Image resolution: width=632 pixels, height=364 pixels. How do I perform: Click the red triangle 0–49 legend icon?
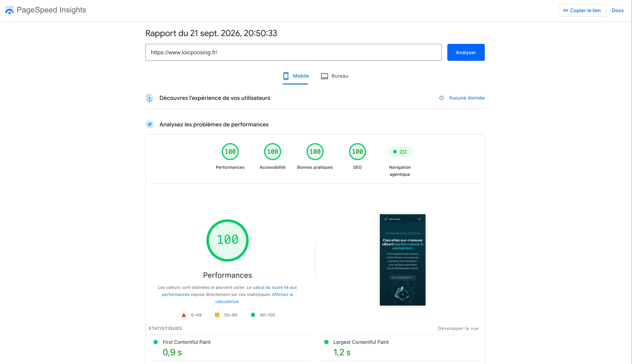click(x=184, y=315)
